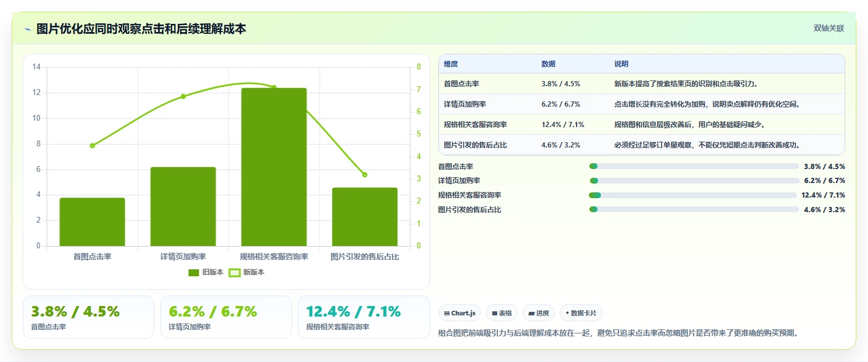
Task: Click the 详情页加购率 bar in the chart
Action: [x=183, y=206]
